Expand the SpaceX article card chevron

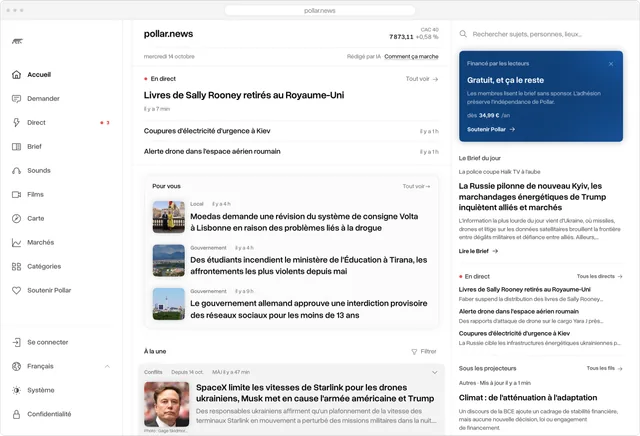[435, 372]
